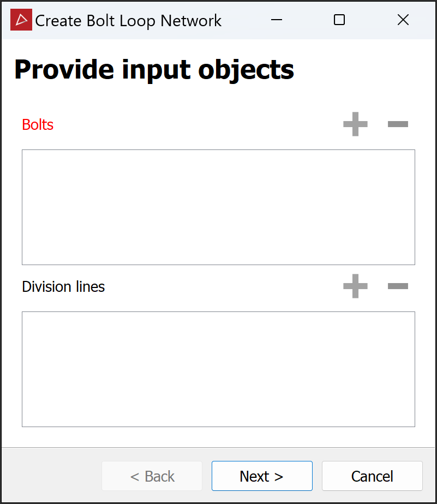437x504 pixels.
Task: Click the "Create Bolt Loop Network" window title text
Action: pyautogui.click(x=128, y=21)
